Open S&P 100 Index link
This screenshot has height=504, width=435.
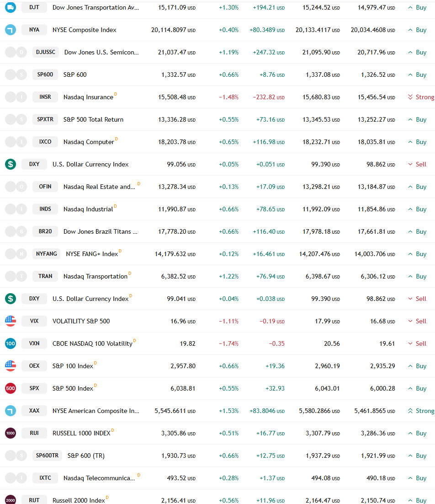coord(73,366)
